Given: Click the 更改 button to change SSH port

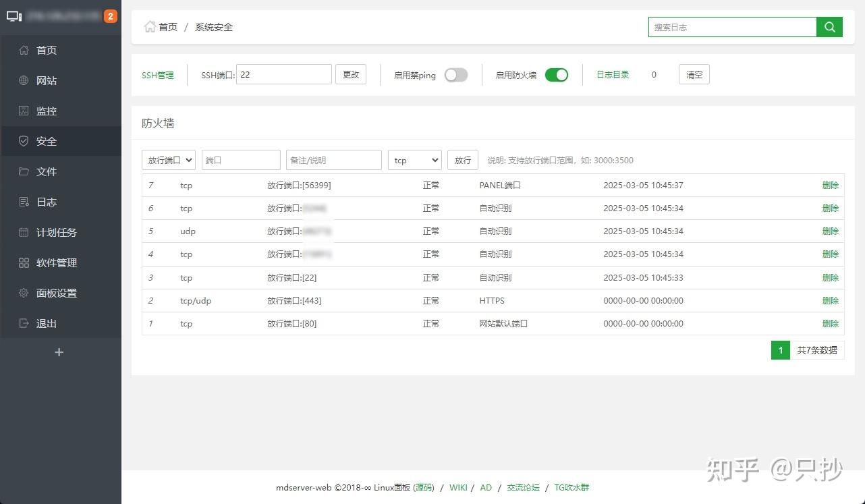Looking at the screenshot, I should [x=350, y=74].
